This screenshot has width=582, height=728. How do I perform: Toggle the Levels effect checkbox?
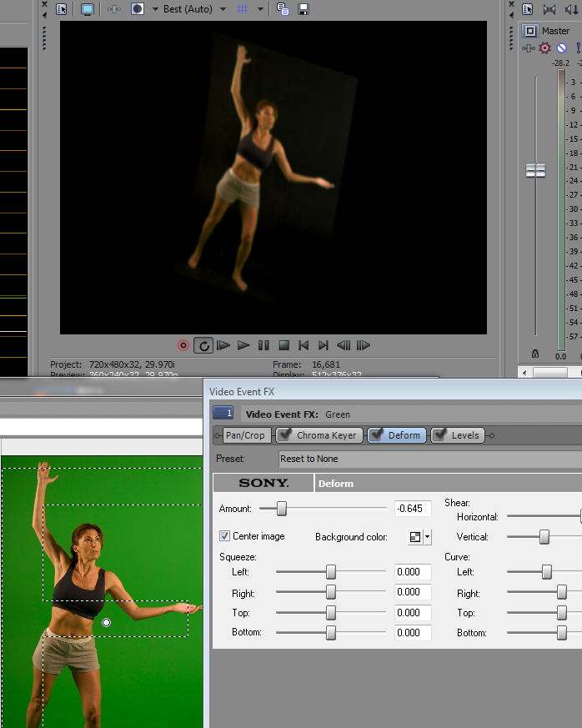(x=439, y=435)
